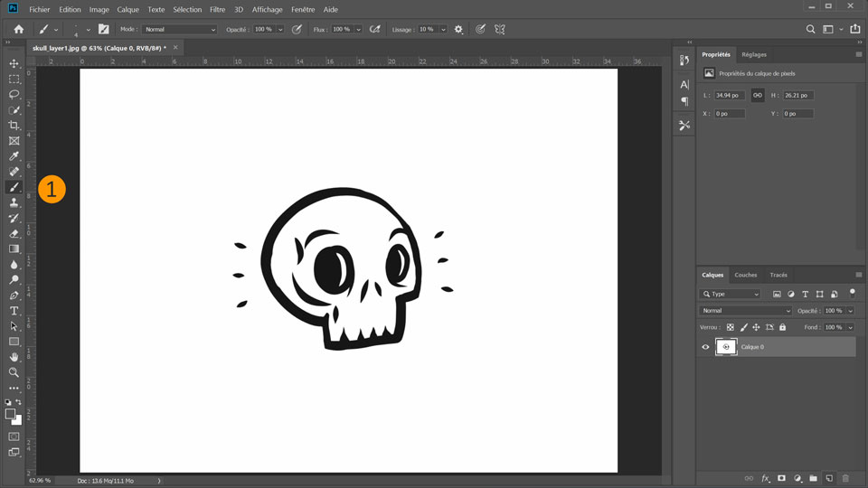Expand the Opacité dropdown in options bar

(280, 30)
